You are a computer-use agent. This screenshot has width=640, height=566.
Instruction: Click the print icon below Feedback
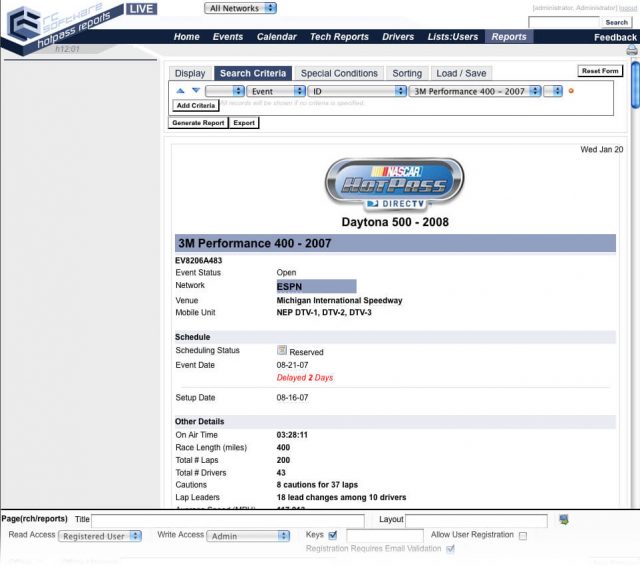pos(631,51)
